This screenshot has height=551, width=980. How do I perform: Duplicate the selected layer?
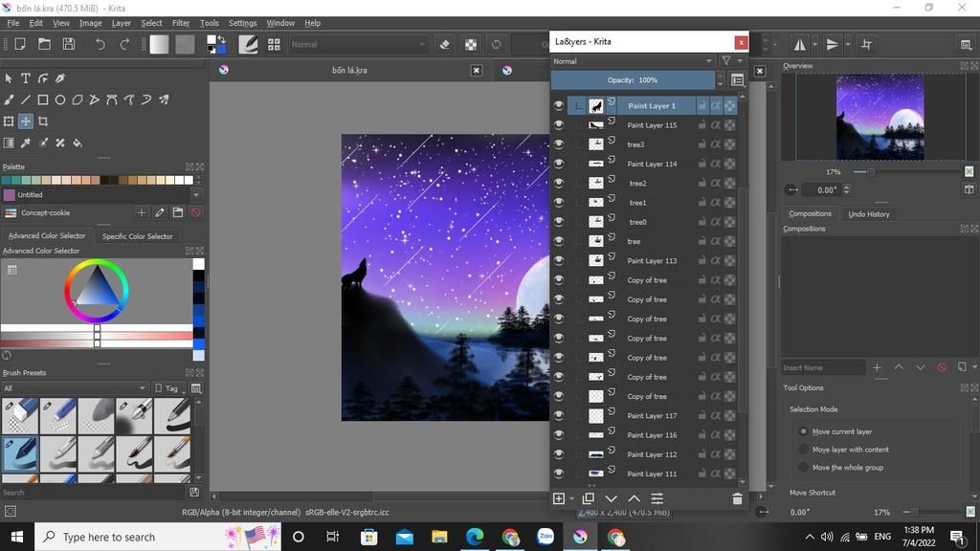click(589, 498)
